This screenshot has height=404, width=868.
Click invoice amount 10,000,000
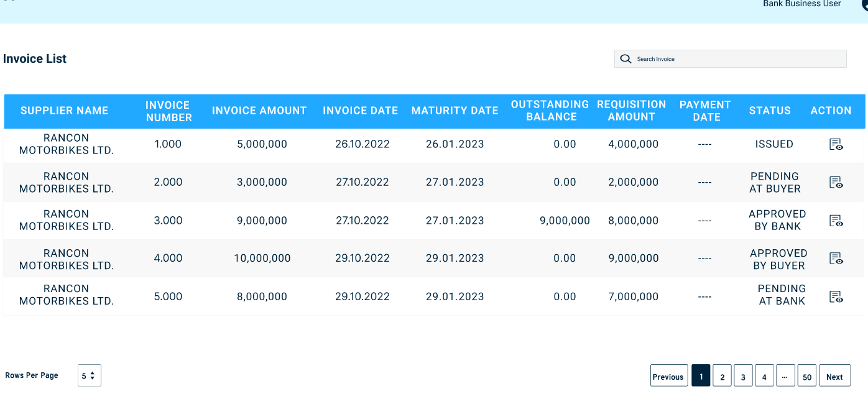(262, 259)
